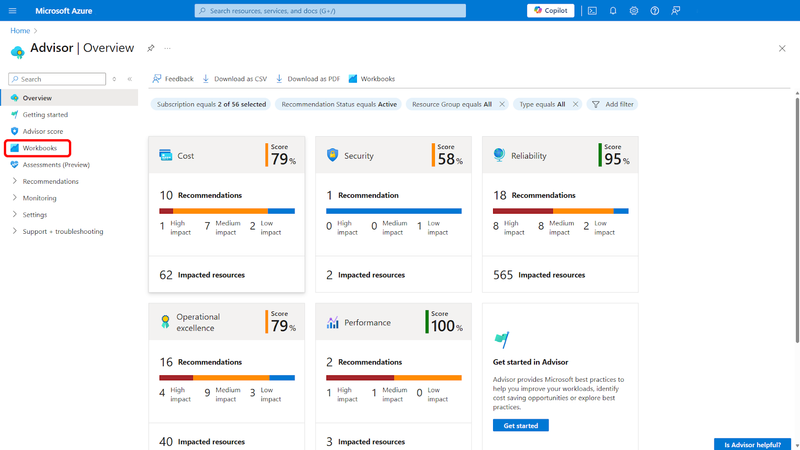Open the Reliability 95% score
800x450 pixels.
click(614, 155)
